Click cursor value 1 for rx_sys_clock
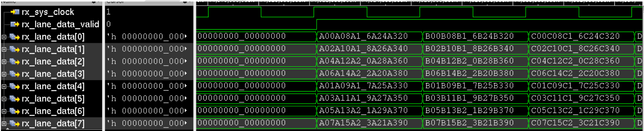Viewport: 644px width, 131px height. coord(108,12)
